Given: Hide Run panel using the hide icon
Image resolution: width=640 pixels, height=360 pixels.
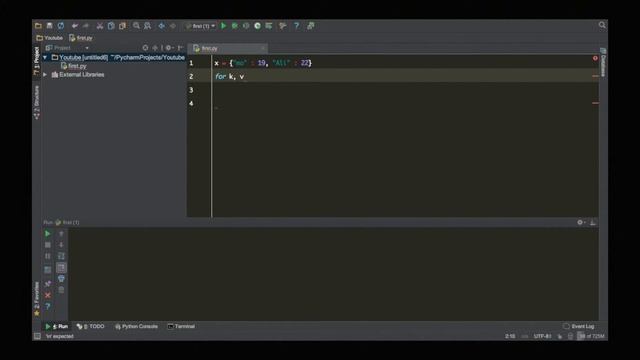Looking at the screenshot, I should point(593,222).
